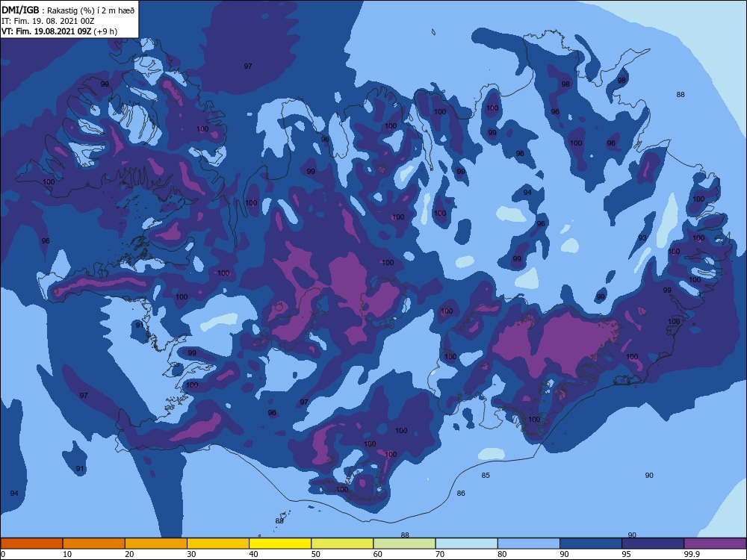This screenshot has width=747, height=560.
Task: Select the '50' legend scale label
Action: tap(315, 554)
